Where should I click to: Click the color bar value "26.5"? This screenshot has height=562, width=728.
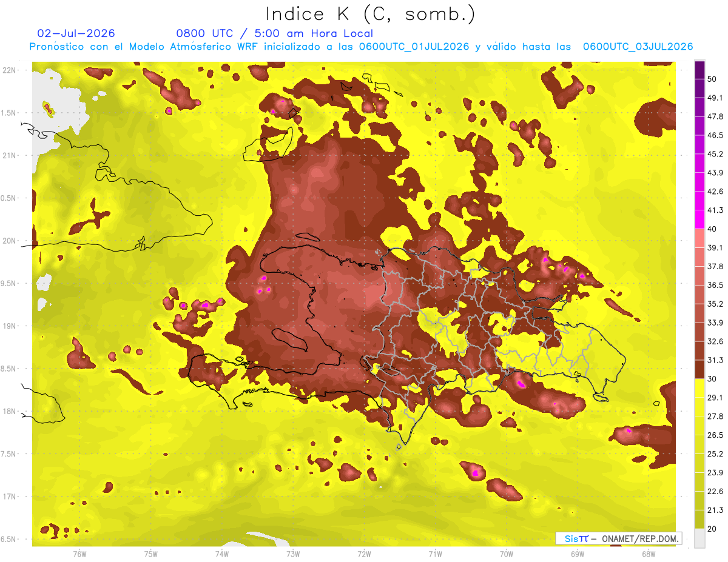715,435
